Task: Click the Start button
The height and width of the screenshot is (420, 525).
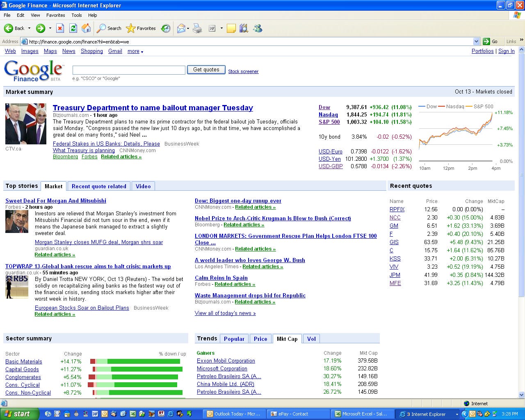Action: pos(19,414)
